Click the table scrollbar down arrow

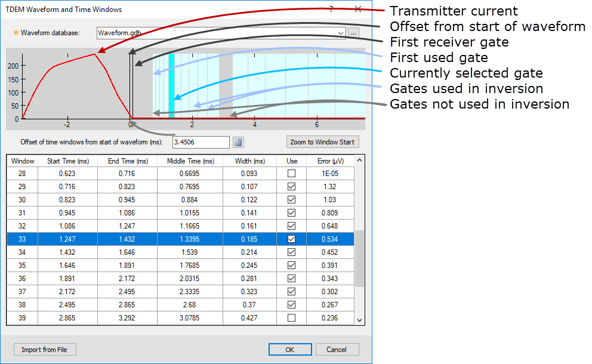point(359,320)
